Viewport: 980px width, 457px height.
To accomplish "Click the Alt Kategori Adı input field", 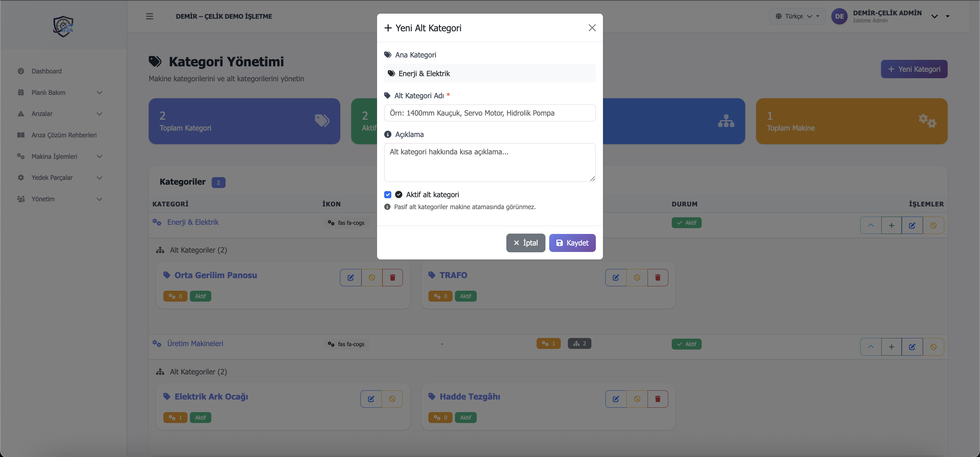I will point(489,113).
